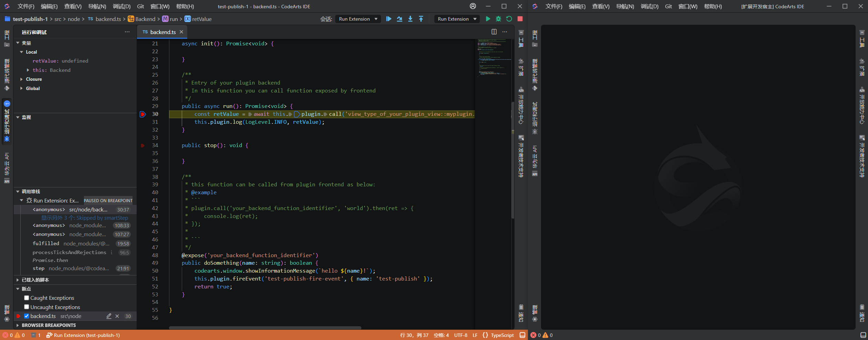The width and height of the screenshot is (868, 340).
Task: Click the green bug debug icon
Action: [498, 19]
